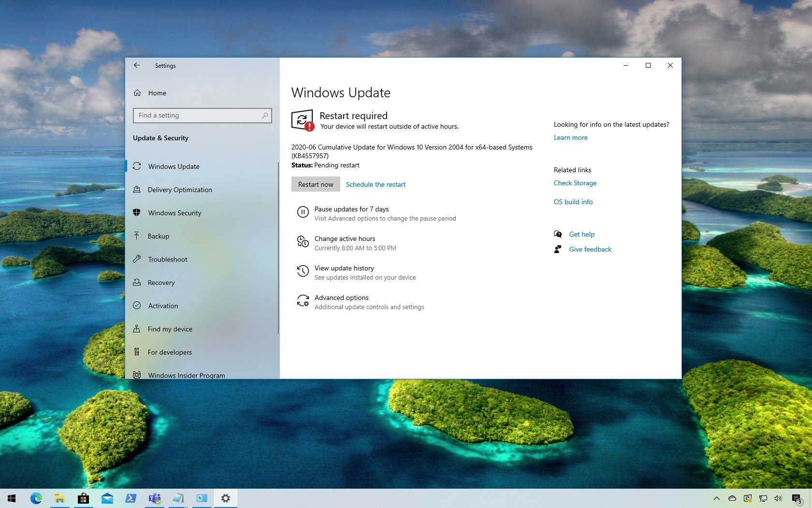Click the Recovery sidebar icon
The image size is (812, 508).
click(137, 282)
